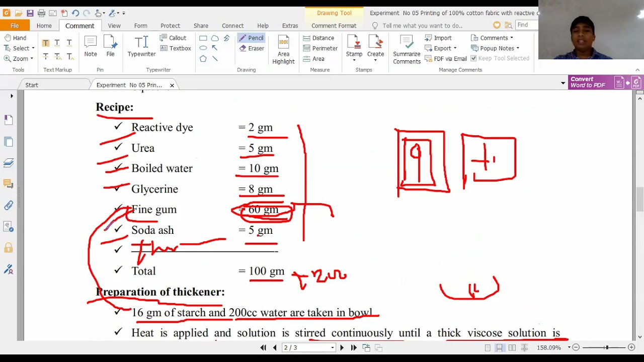Click the zoom in plus button

coord(631,347)
